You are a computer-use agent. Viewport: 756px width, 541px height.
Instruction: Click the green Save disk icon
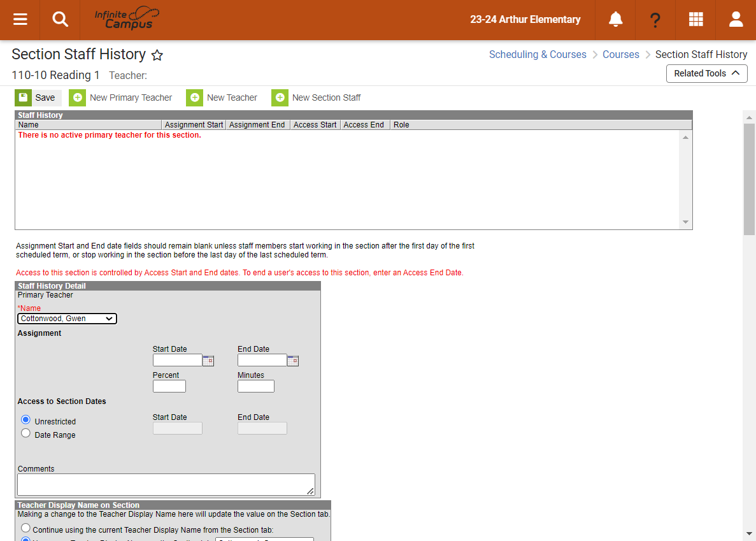(23, 97)
